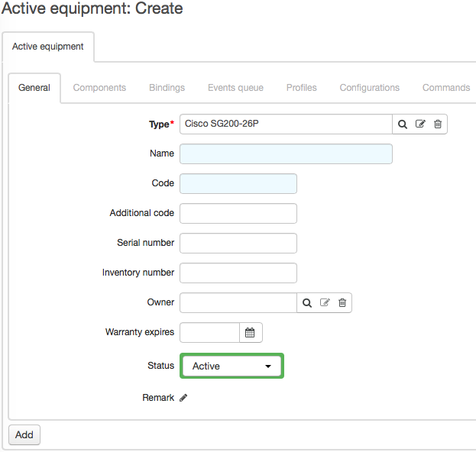Switch to the General tab
Viewport: 476px width, 452px height.
click(34, 88)
